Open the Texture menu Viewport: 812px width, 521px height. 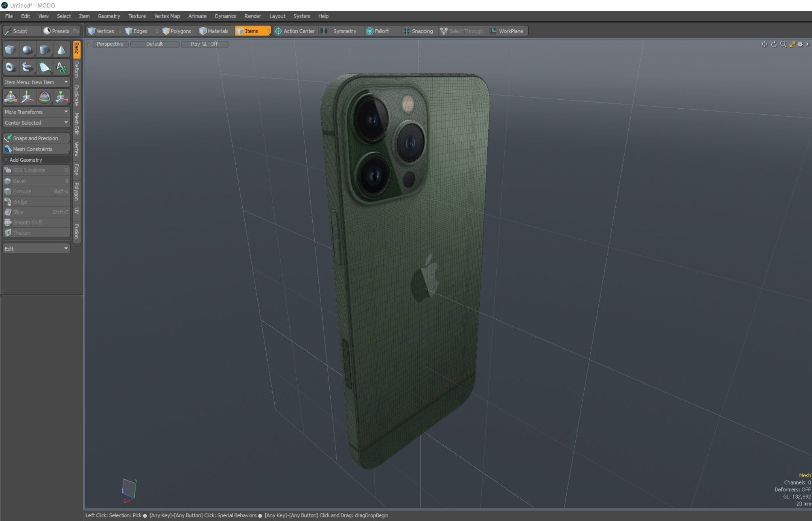coord(137,16)
